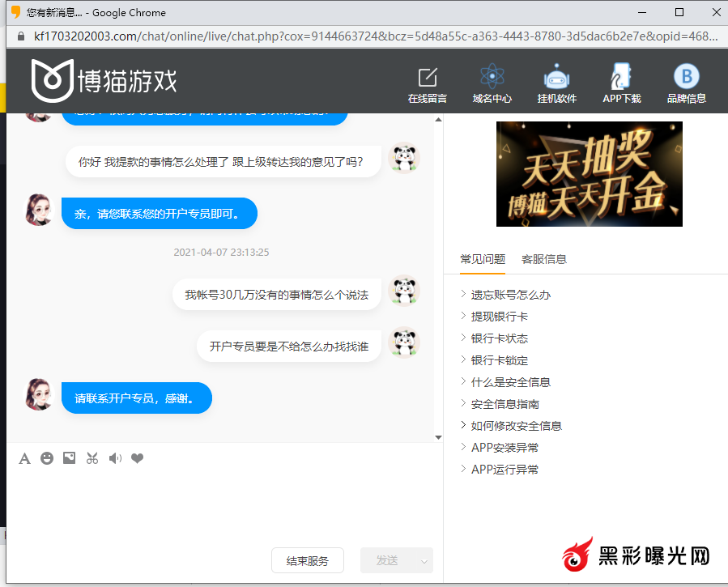Open the 在线留言 message icon
This screenshot has width=728, height=587.
click(428, 79)
